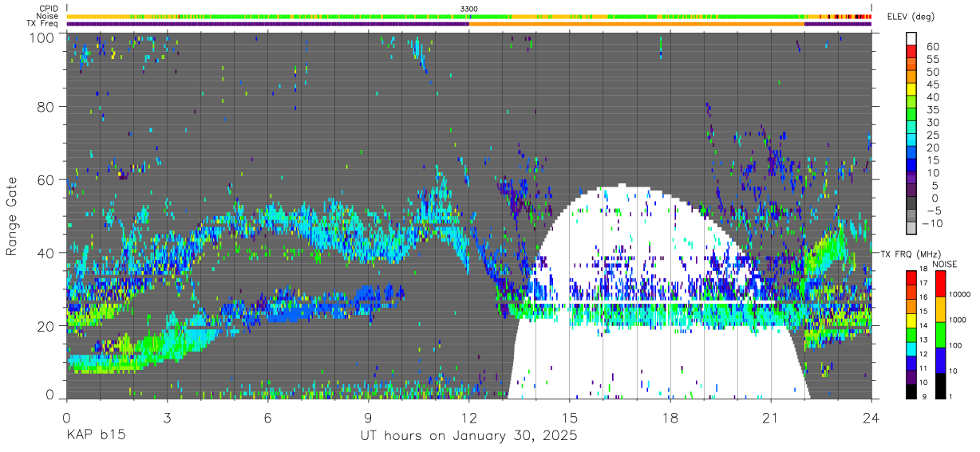Image resolution: width=980 pixels, height=452 pixels.
Task: Click the x-axis tick label 12
Action: (469, 417)
